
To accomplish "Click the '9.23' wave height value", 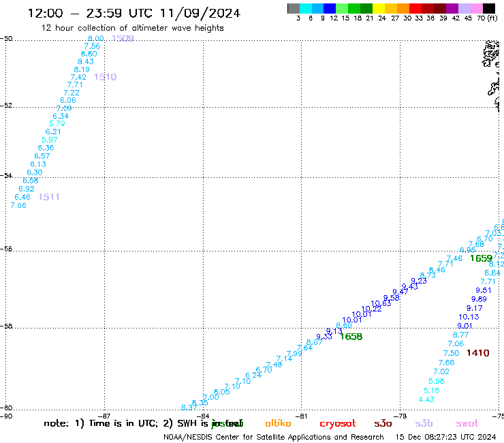I will pyautogui.click(x=419, y=281).
